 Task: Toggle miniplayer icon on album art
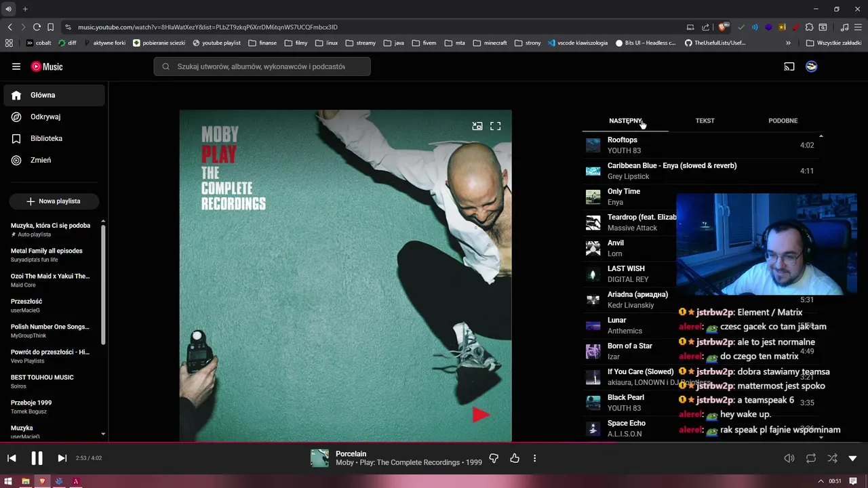[477, 126]
